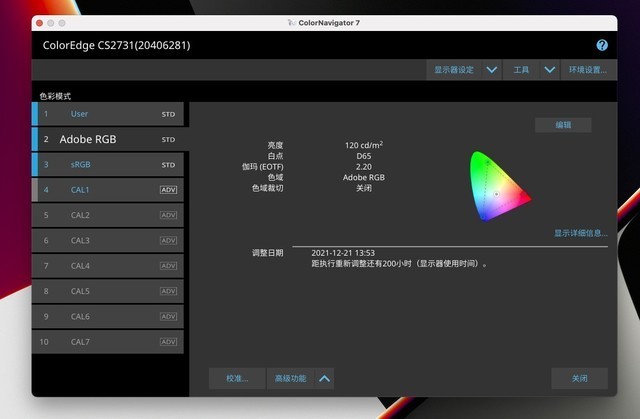640x419 pixels.
Task: Expand the 工具 dropdown chevron
Action: (550, 70)
